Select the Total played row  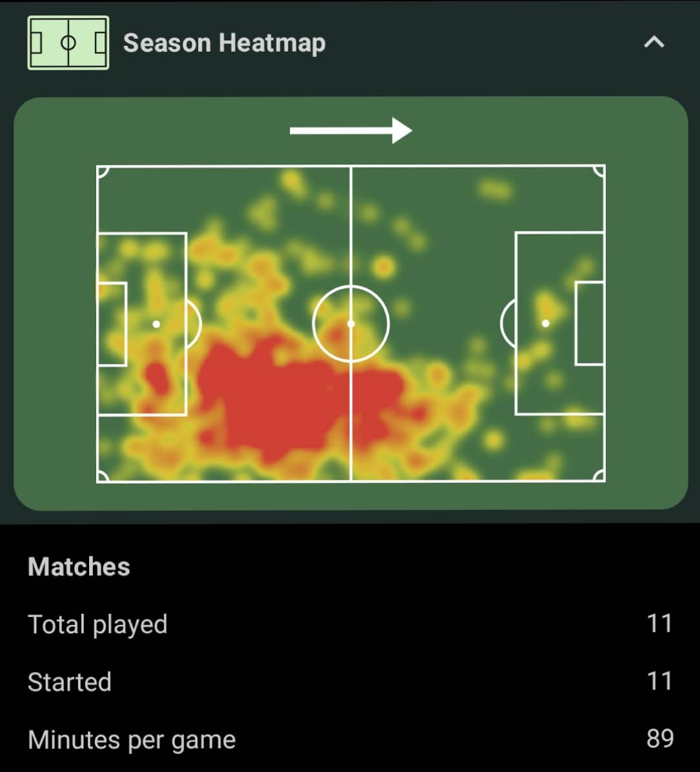tap(350, 624)
